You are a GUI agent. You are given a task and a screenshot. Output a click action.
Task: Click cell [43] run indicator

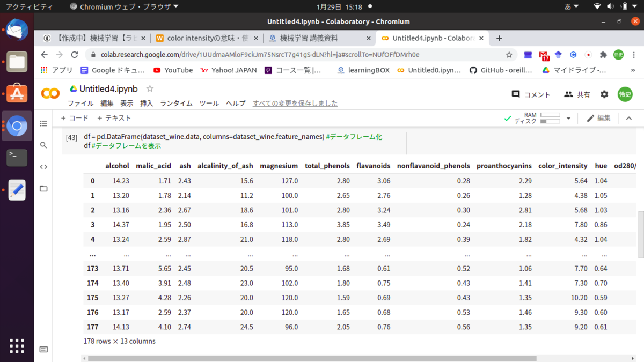click(71, 138)
